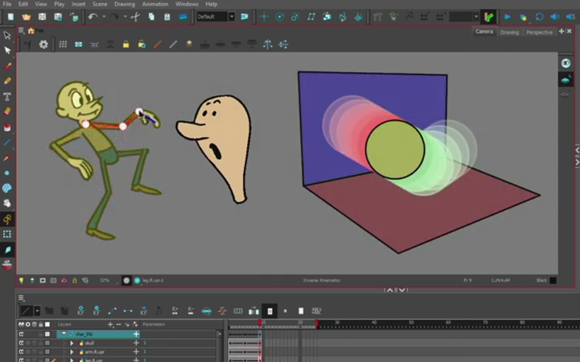The image size is (580, 362).
Task: Select the Pencil tool in left toolbar
Action: click(7, 81)
